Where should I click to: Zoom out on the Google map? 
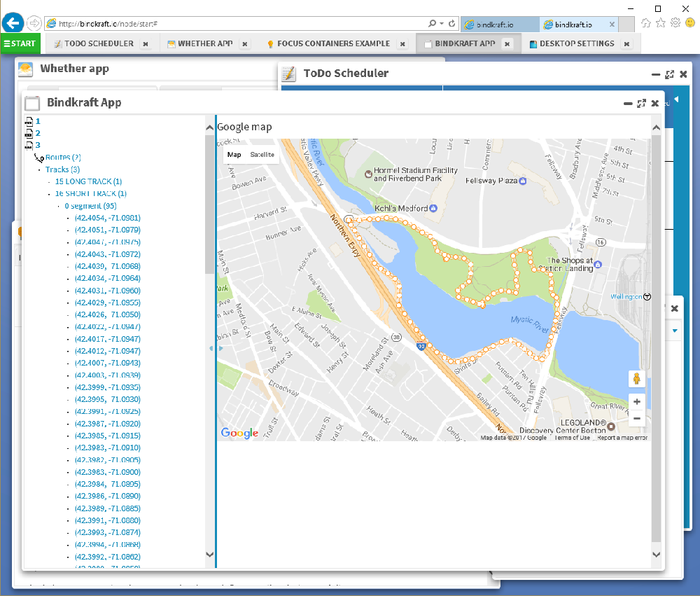coord(636,419)
